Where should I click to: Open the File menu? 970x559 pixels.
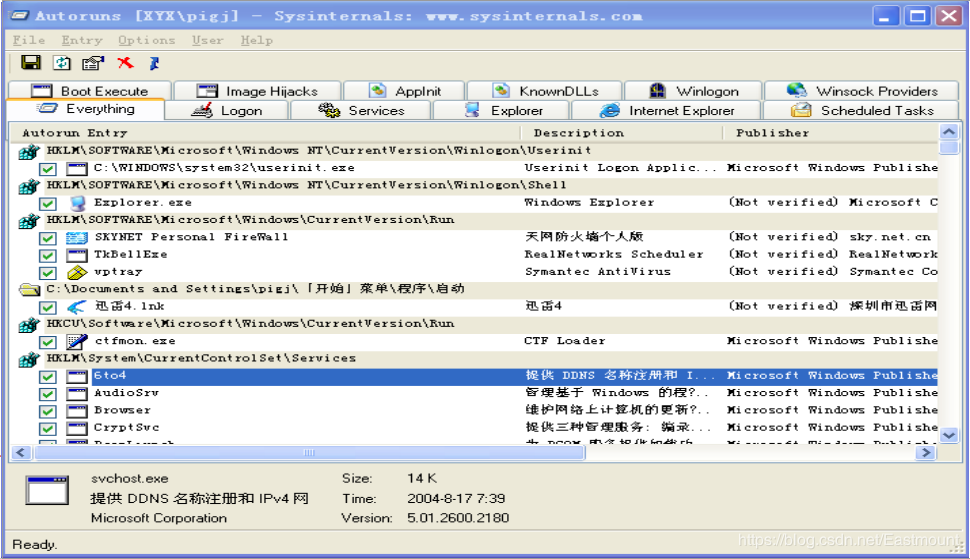[x=29, y=40]
